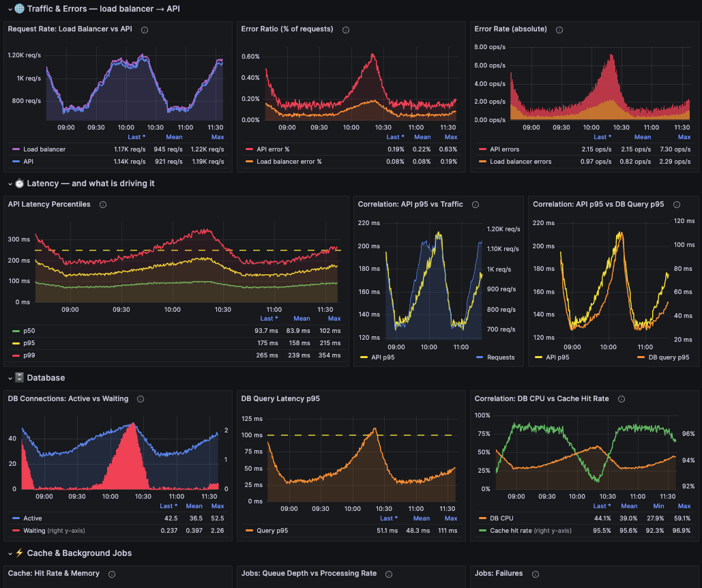
Task: Sort API Latency legend by Max
Action: (334, 319)
